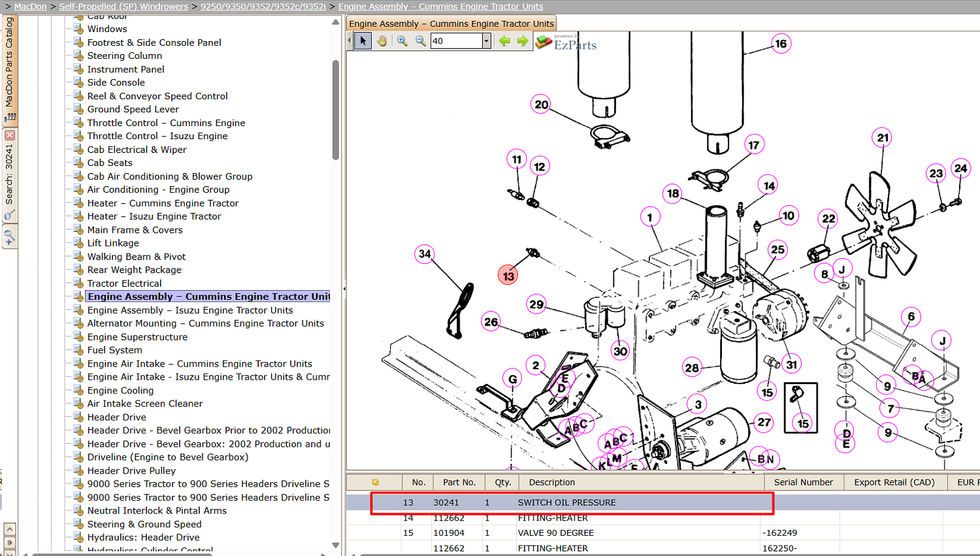Click callout 34 on the diagram
The image size is (980, 556).
click(x=425, y=254)
